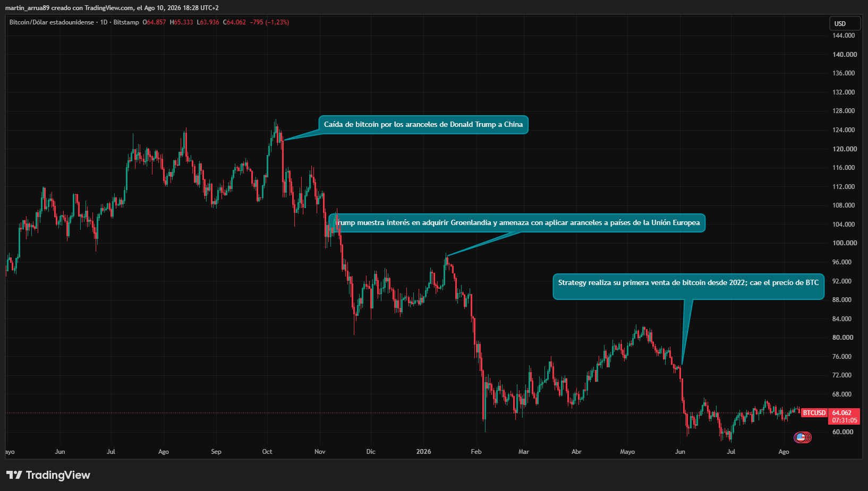The image size is (868, 491).
Task: Click the 92.000 price axis label
Action: [843, 281]
